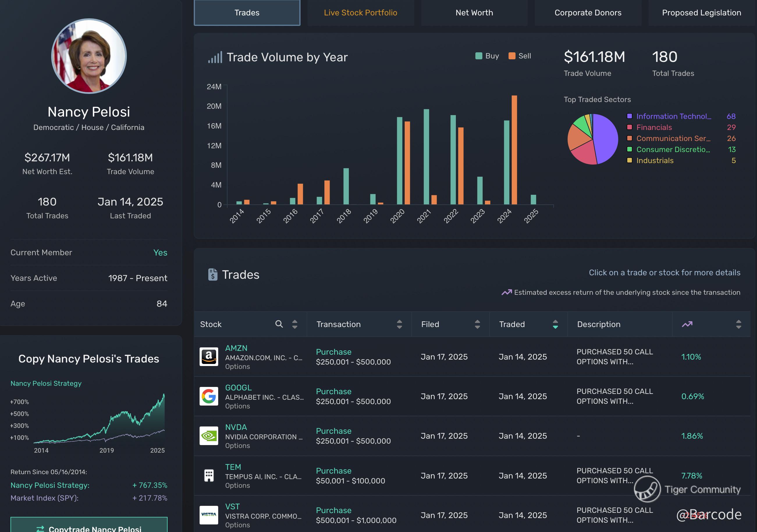This screenshot has width=757, height=532.
Task: Click the Google logo icon
Action: (209, 396)
